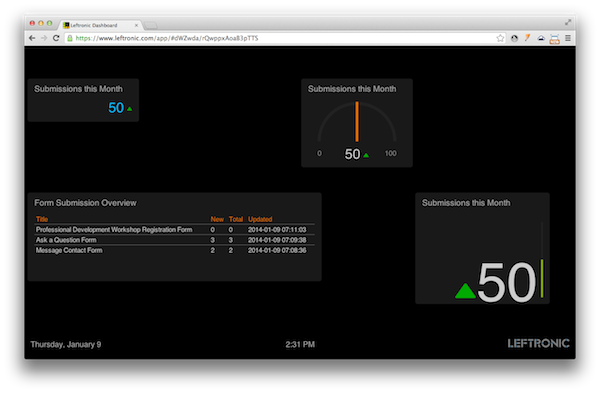Click the round dark extension icon
Image resolution: width=600 pixels, height=393 pixels.
point(514,38)
